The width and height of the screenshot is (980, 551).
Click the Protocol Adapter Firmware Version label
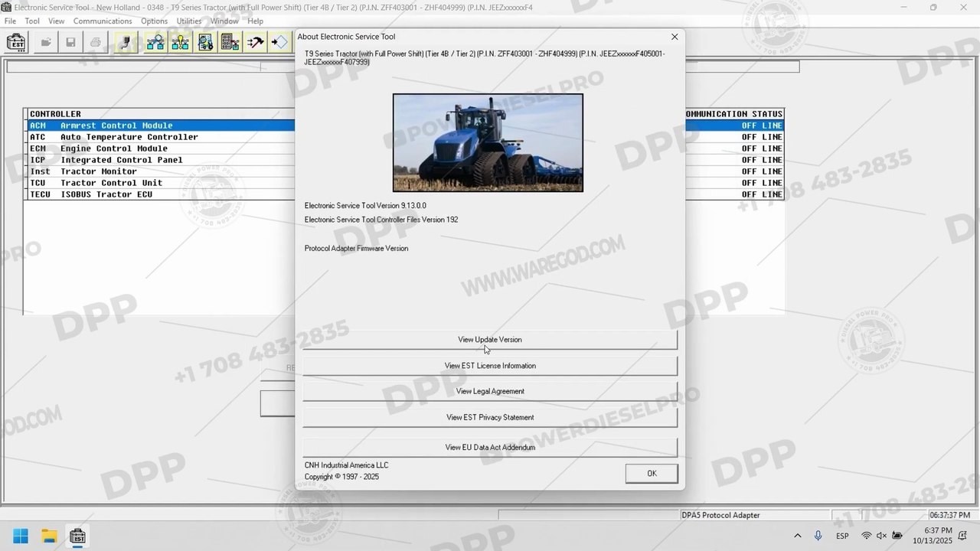tap(356, 249)
